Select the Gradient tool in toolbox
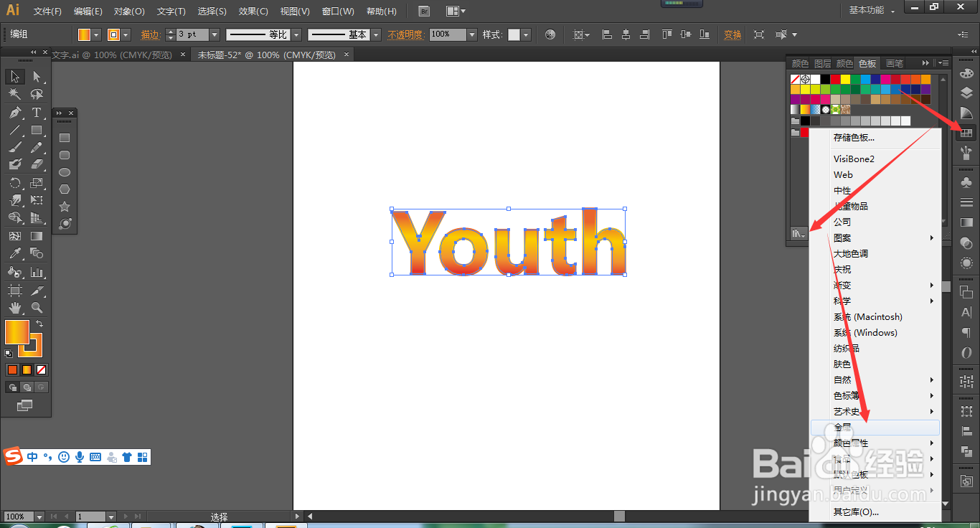 [37, 236]
